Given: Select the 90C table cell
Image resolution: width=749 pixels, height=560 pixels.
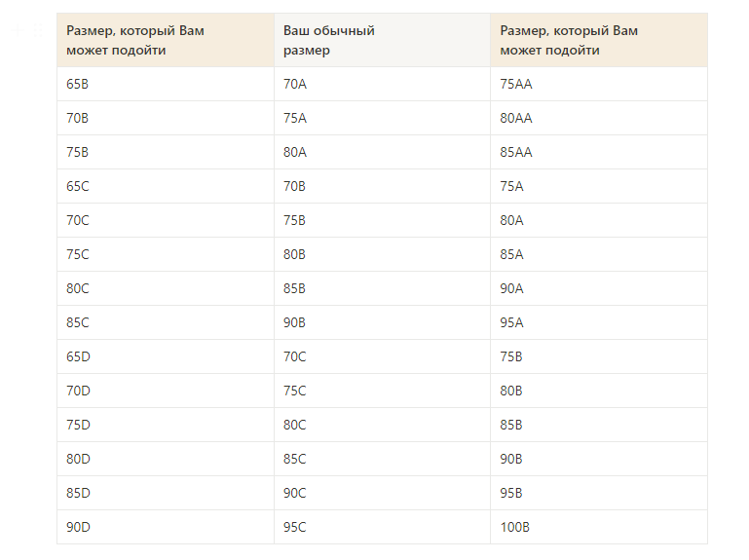Looking at the screenshot, I should pyautogui.click(x=382, y=493).
